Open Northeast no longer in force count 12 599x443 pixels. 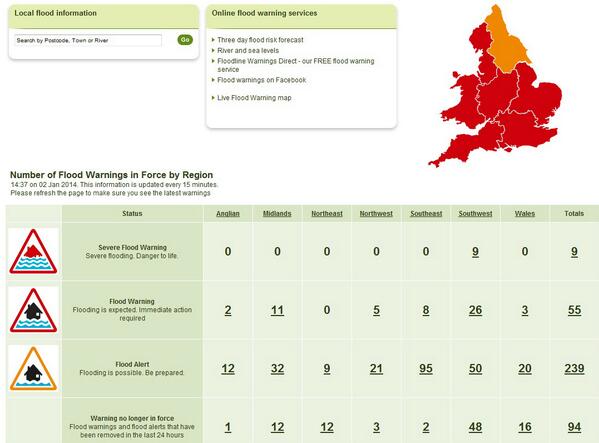pyautogui.click(x=327, y=427)
